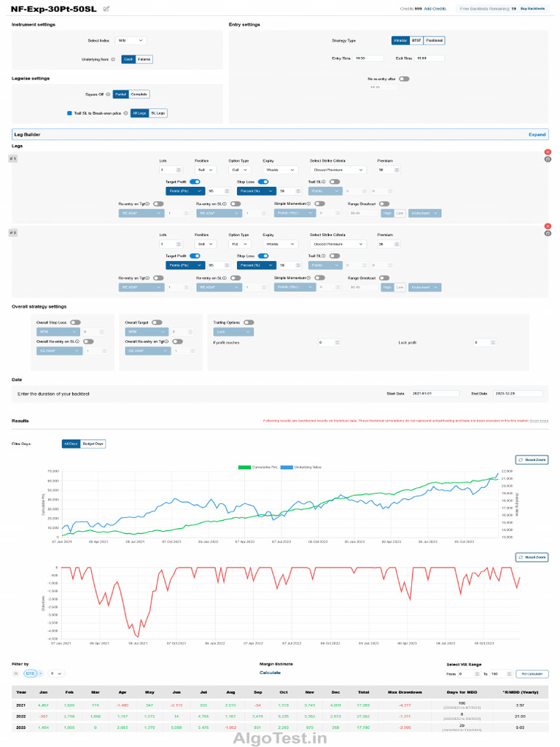The width and height of the screenshot is (560, 747).
Task: Select Intraday strategy type
Action: [400, 41]
